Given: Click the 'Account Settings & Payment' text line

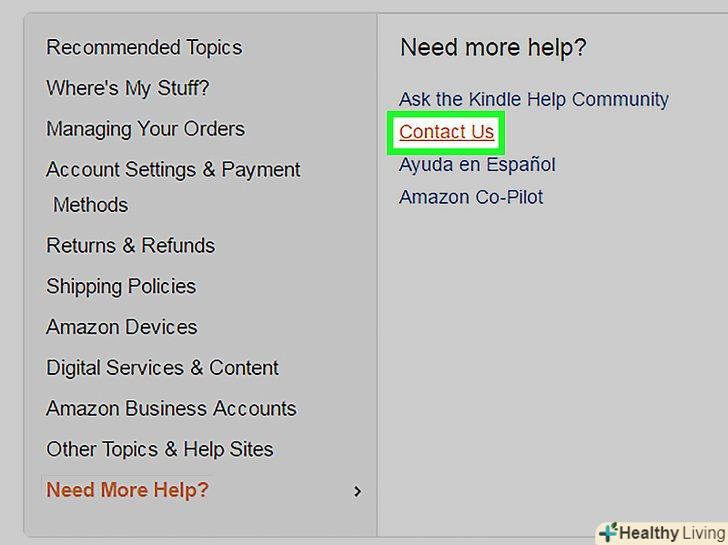Looking at the screenshot, I should pos(173,170).
